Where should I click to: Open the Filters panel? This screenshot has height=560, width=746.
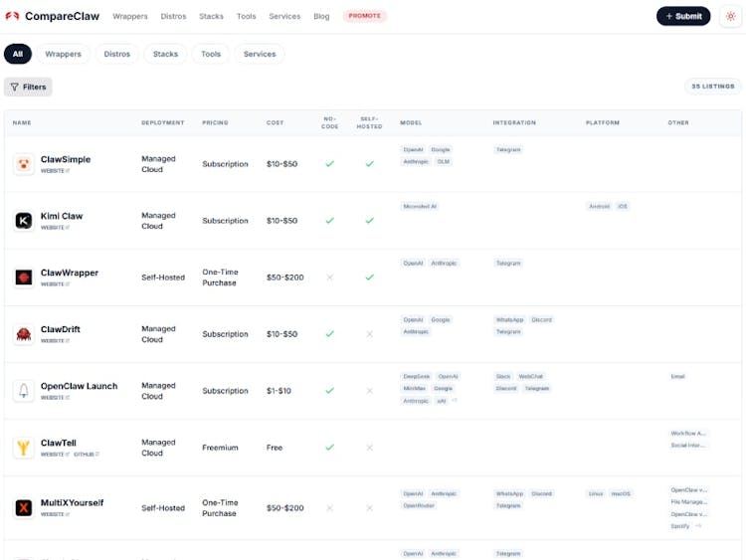[x=28, y=87]
